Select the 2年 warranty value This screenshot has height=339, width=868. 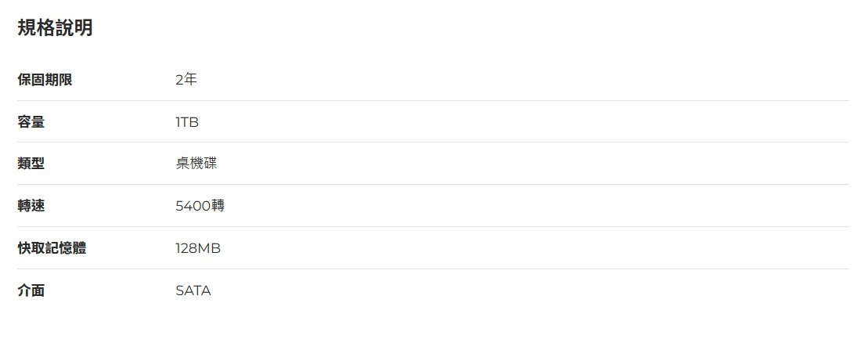tap(186, 80)
